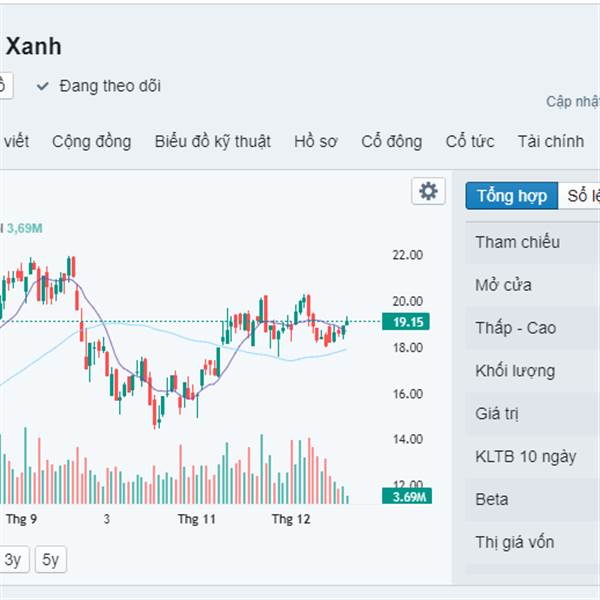Click the checkmark beside Đang theo dõi
The height and width of the screenshot is (600, 600).
(x=43, y=86)
